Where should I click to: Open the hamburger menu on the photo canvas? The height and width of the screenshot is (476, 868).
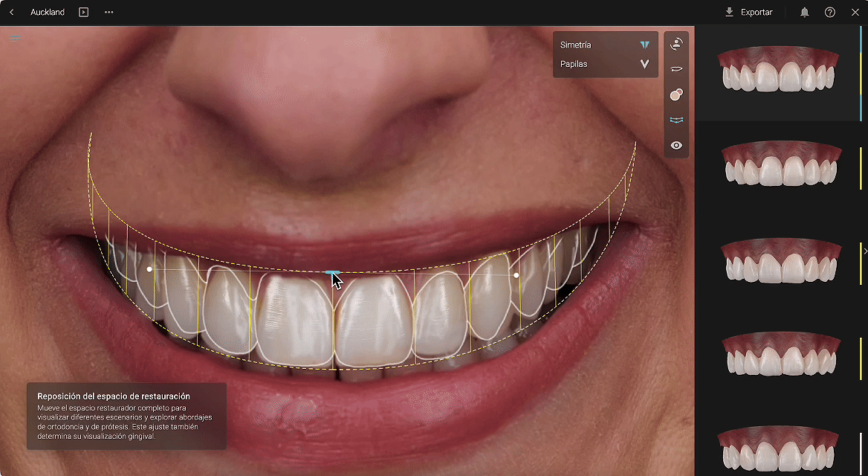[x=14, y=39]
